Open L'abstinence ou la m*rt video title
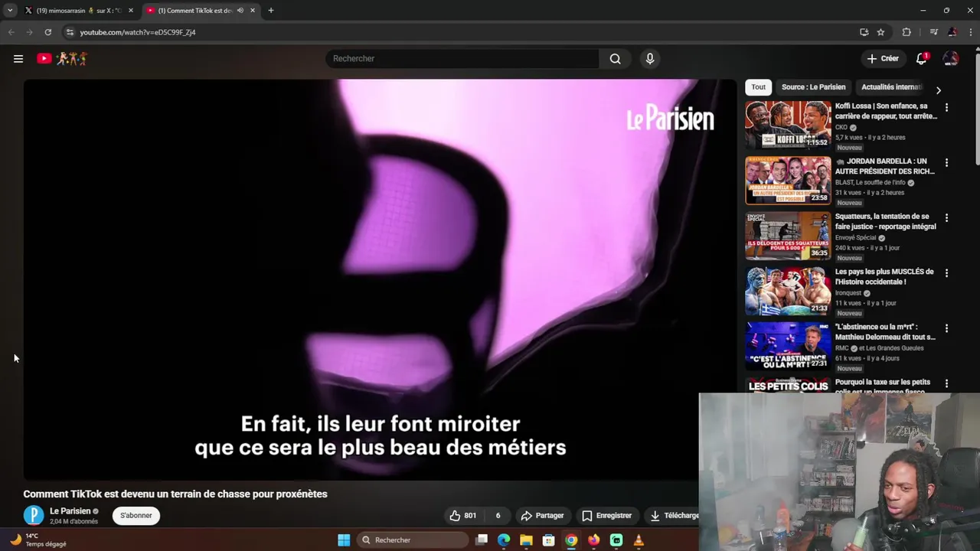This screenshot has height=551, width=980. tap(885, 331)
